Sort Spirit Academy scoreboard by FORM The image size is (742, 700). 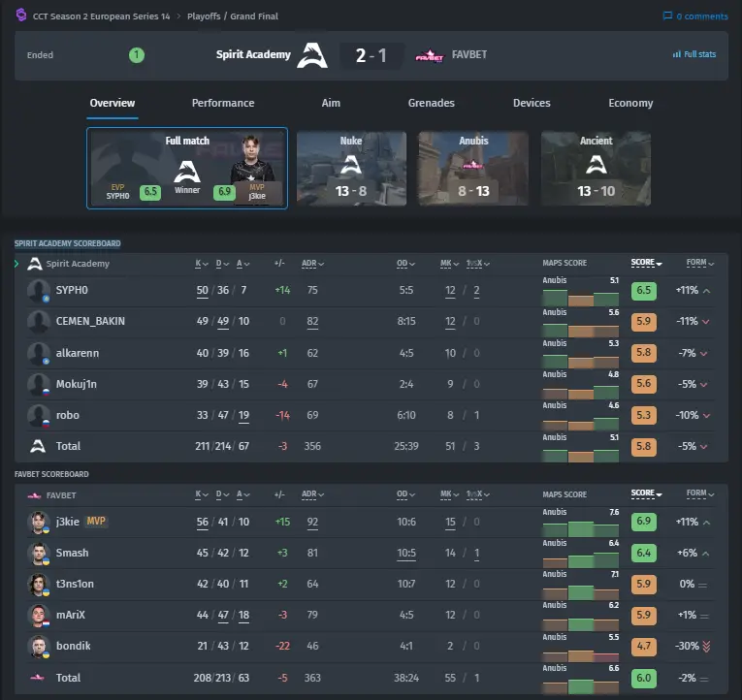(700, 263)
